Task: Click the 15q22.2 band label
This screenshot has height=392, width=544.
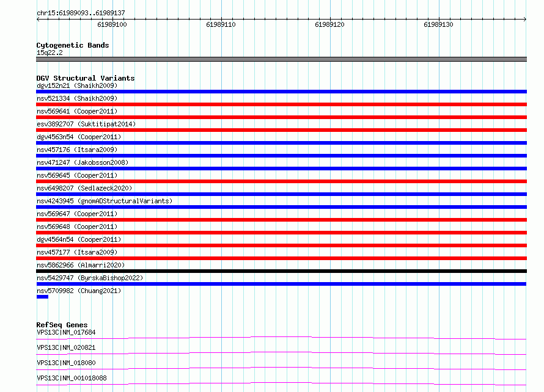Action: coord(50,53)
